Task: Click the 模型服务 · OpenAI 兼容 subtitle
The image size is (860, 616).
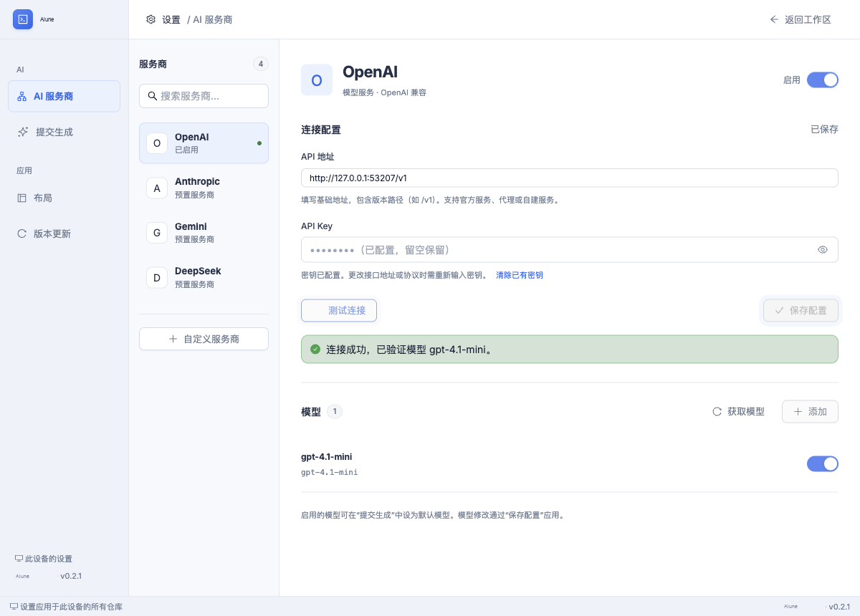Action: click(x=384, y=92)
